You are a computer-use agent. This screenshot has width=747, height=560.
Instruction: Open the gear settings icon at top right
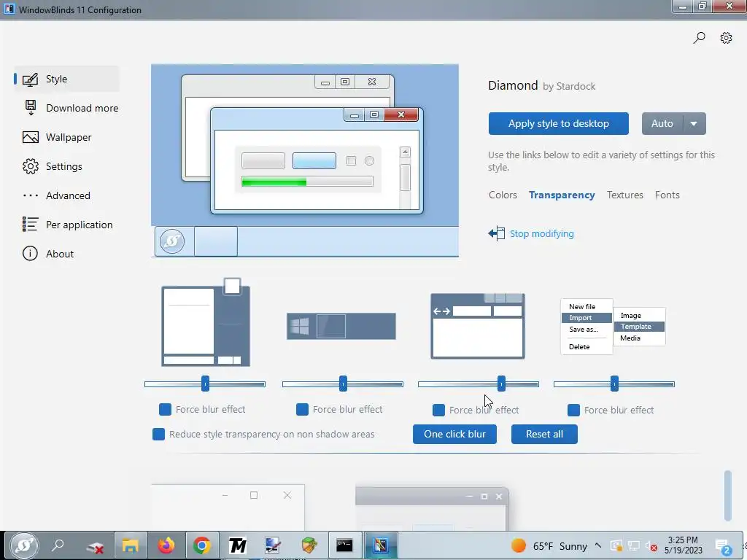pos(726,38)
